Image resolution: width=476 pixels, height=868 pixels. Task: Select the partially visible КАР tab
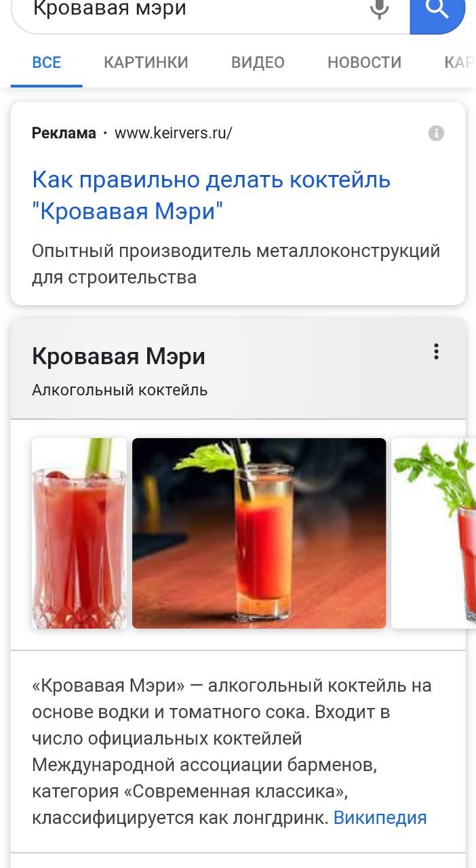pyautogui.click(x=459, y=62)
